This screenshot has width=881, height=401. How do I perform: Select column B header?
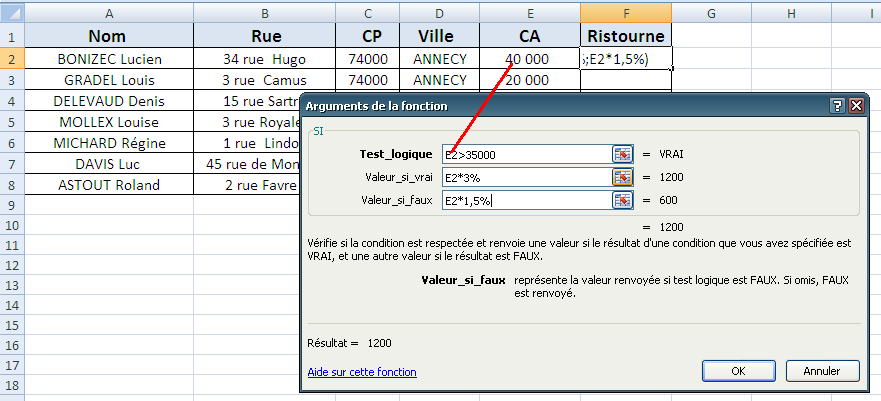click(x=265, y=13)
